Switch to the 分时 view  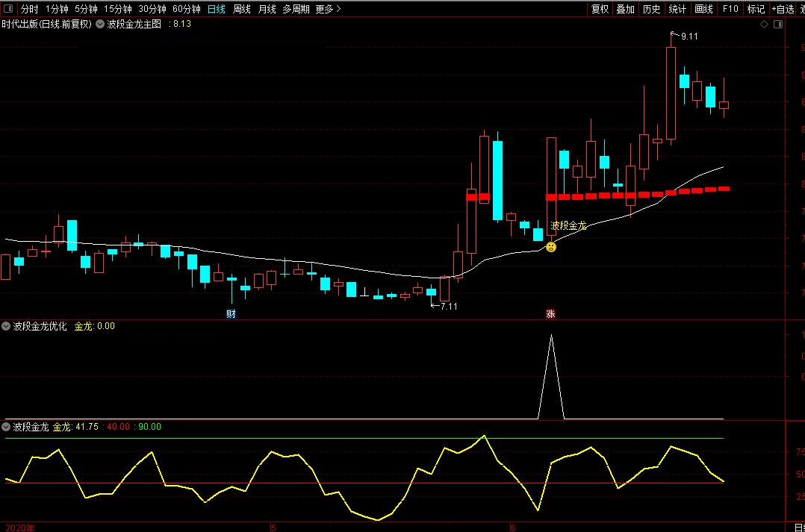29,9
